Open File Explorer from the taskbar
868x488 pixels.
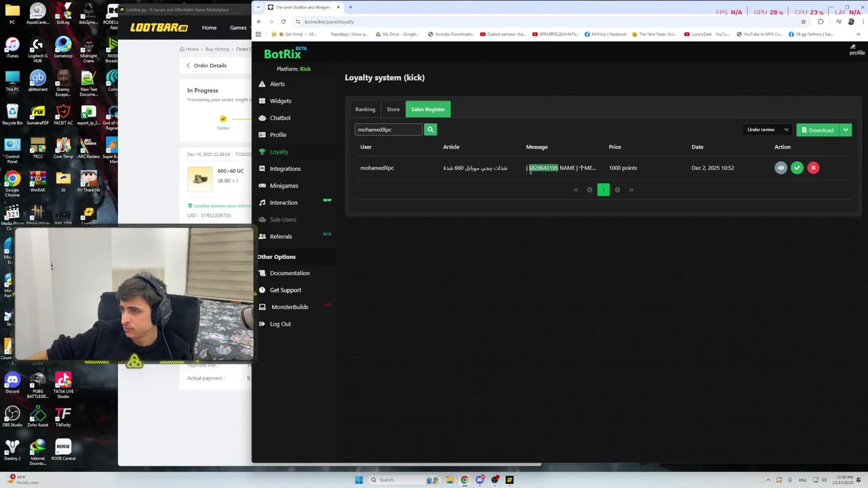(449, 480)
